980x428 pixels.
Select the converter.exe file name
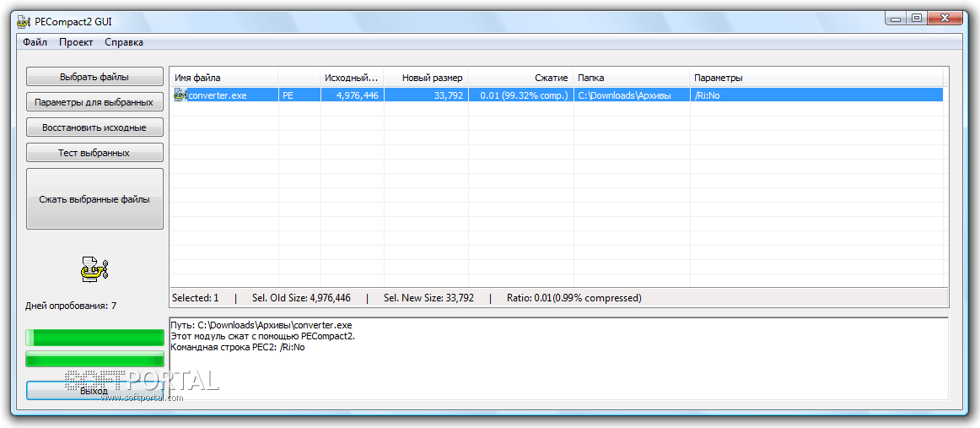tap(216, 95)
